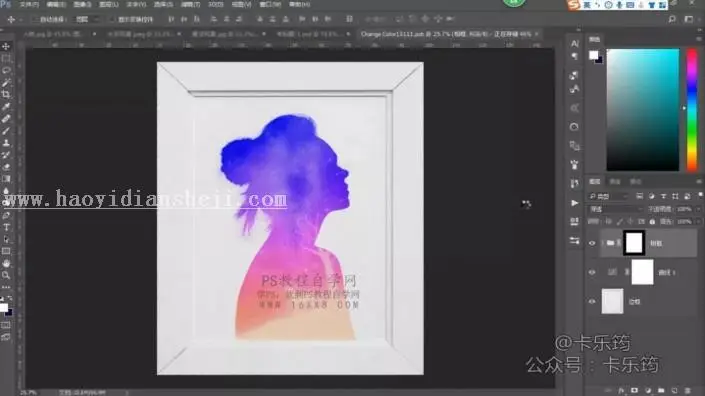Open the layer filter kind dropdown
This screenshot has width=705, height=396.
[x=608, y=196]
